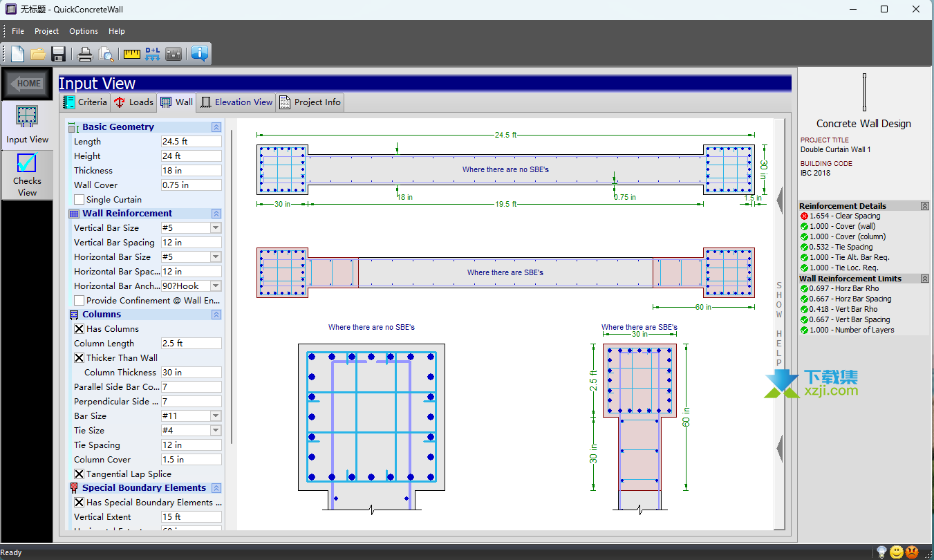Click the red X by Clear Spacing
Viewport: 934px width, 560px height.
pyautogui.click(x=804, y=216)
